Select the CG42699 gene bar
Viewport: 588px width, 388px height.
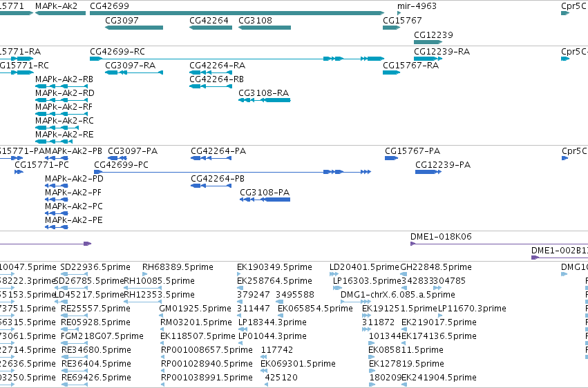(x=237, y=13)
